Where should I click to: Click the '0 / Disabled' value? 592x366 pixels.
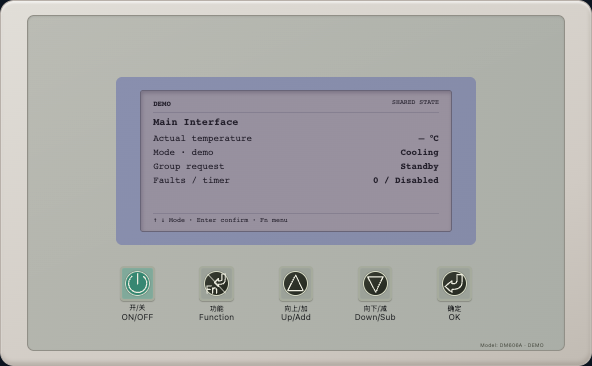[x=406, y=180]
